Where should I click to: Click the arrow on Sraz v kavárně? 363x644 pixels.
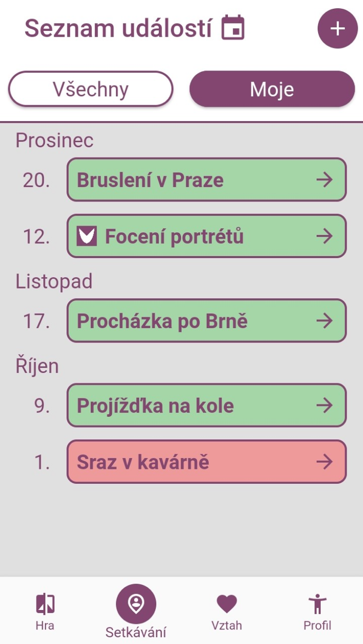(324, 462)
